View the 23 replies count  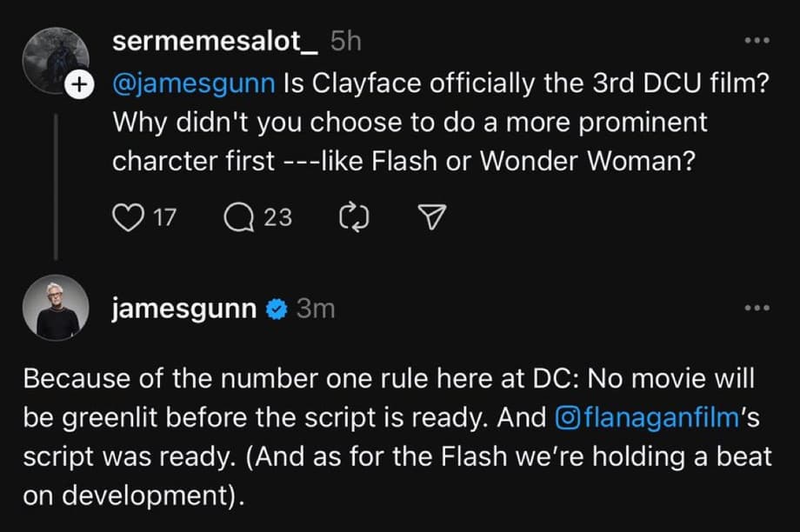pyautogui.click(x=277, y=217)
